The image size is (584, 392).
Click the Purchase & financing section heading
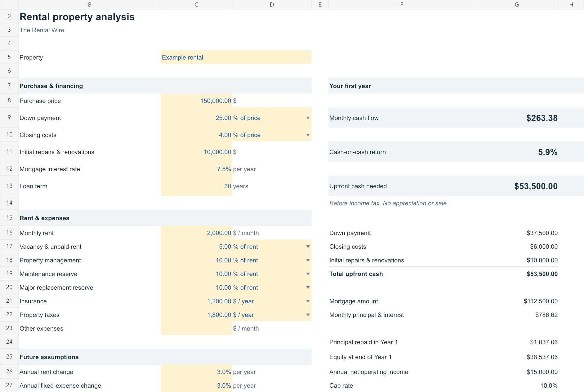[51, 86]
